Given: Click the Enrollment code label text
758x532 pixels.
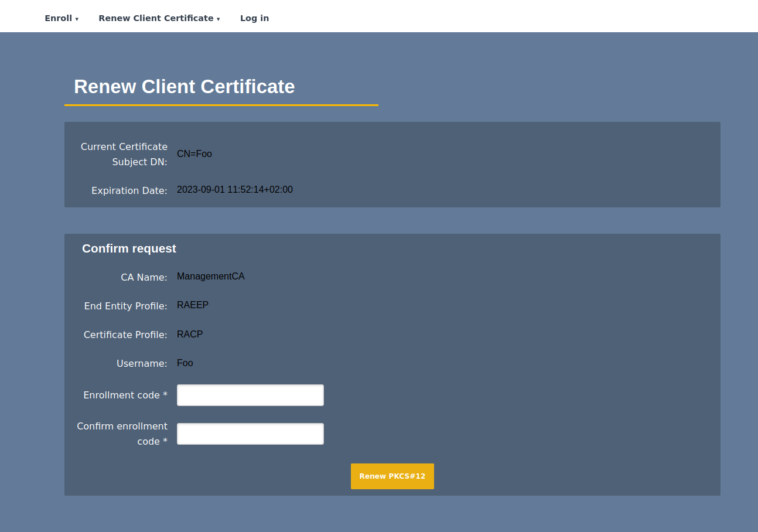Looking at the screenshot, I should 125,395.
